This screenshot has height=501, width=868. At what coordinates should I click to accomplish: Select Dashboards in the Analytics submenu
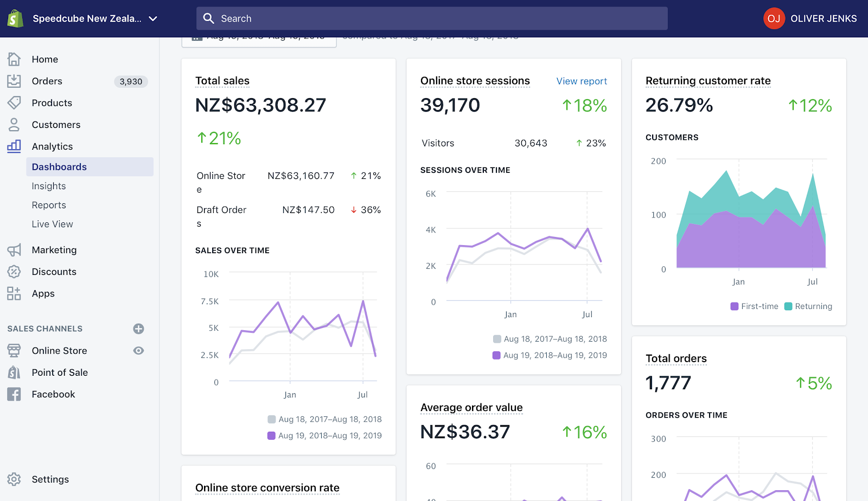coord(90,167)
